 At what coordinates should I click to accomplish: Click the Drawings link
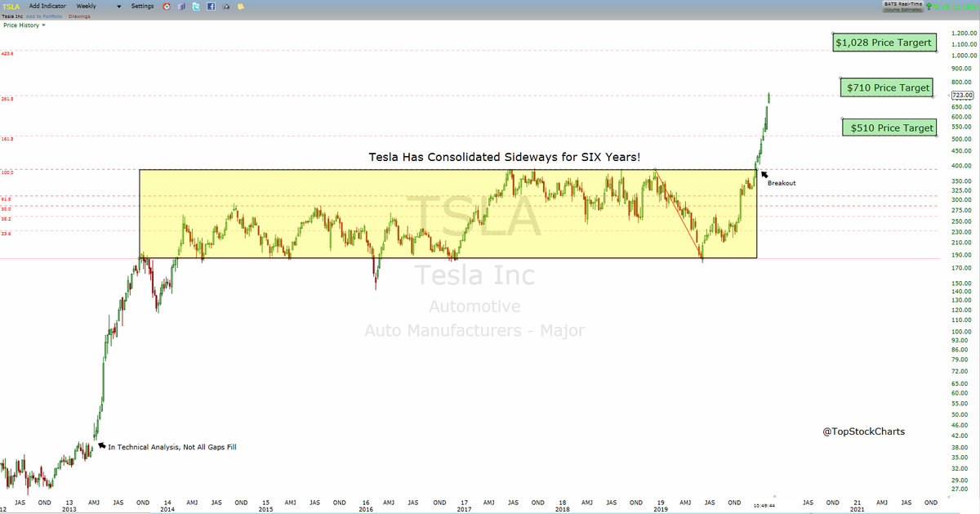pos(79,16)
